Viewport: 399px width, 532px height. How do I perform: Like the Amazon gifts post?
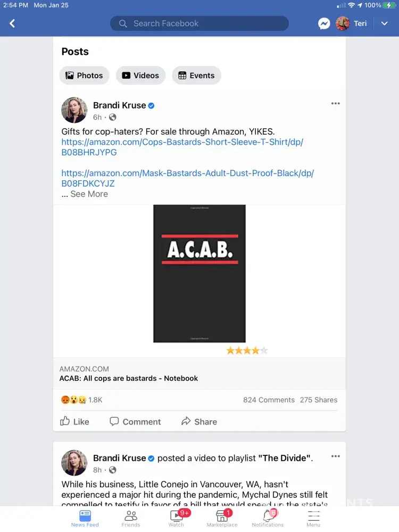(x=74, y=421)
